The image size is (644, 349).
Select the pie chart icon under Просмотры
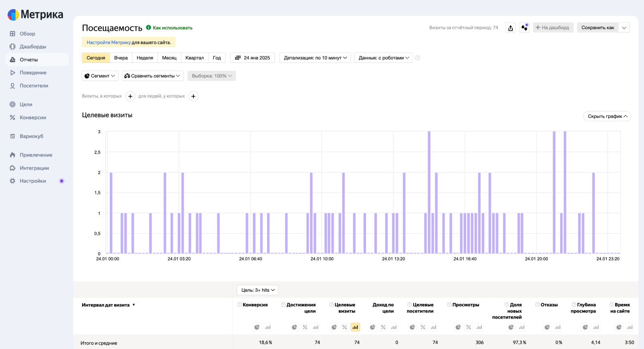tap(458, 327)
